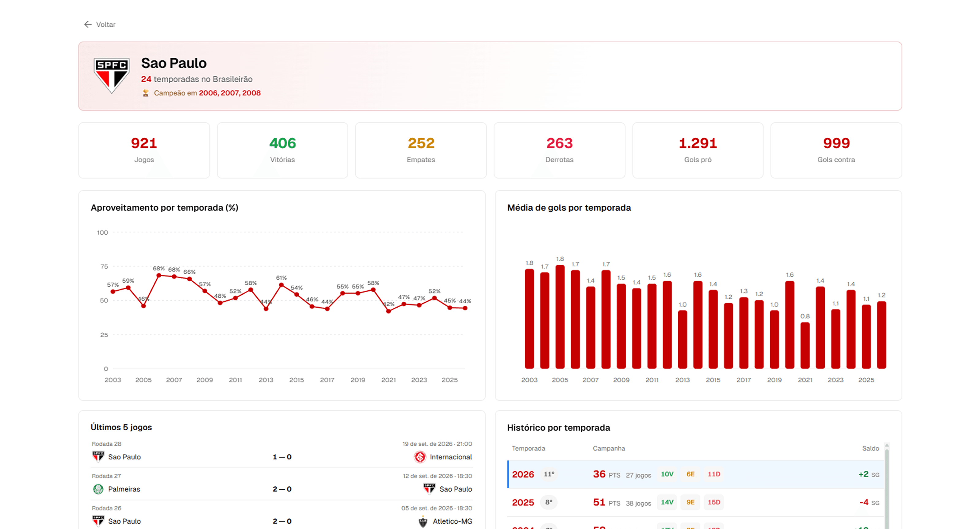Click the Rodada 26 label
The image size is (980, 529).
click(x=106, y=508)
